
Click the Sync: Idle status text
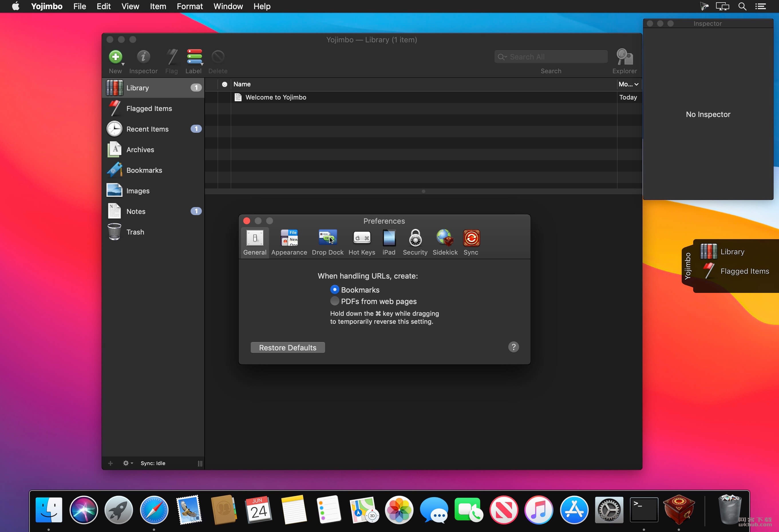click(x=153, y=463)
